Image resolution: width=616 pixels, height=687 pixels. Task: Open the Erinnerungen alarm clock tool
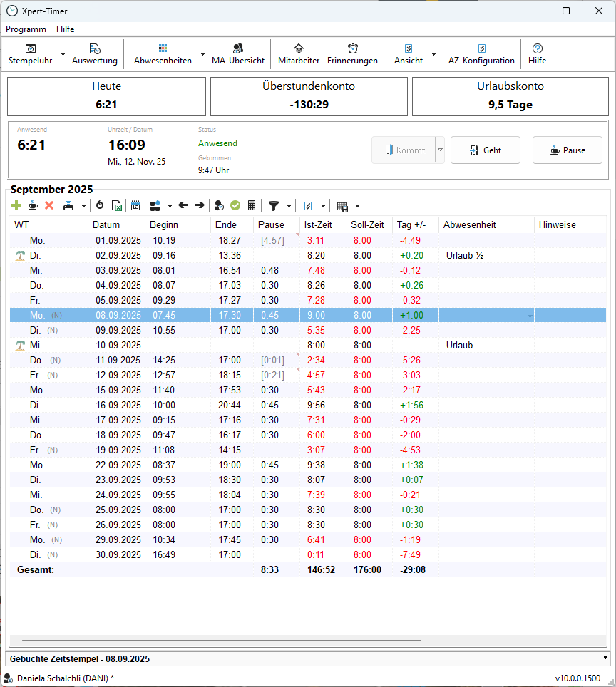352,54
